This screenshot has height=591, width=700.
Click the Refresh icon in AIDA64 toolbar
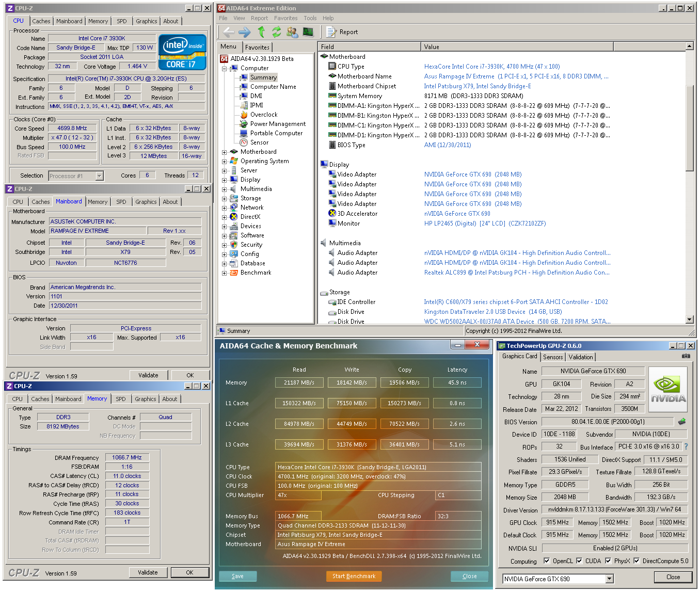coord(277,32)
